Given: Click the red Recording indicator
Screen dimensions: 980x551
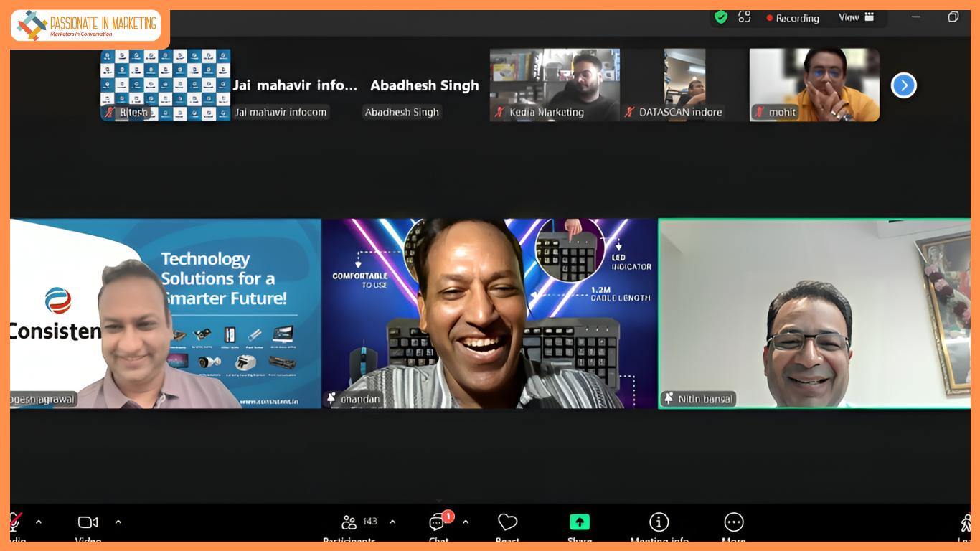Looking at the screenshot, I should [793, 18].
